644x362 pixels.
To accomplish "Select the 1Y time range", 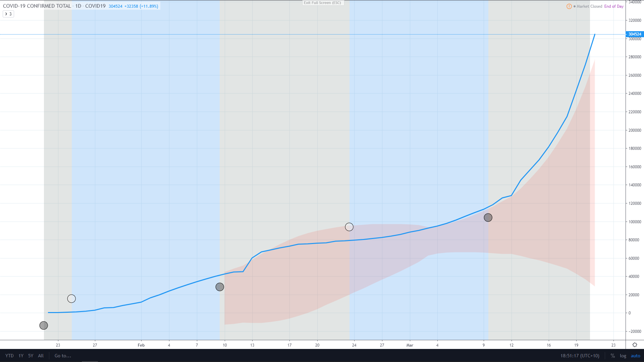I will (21, 356).
